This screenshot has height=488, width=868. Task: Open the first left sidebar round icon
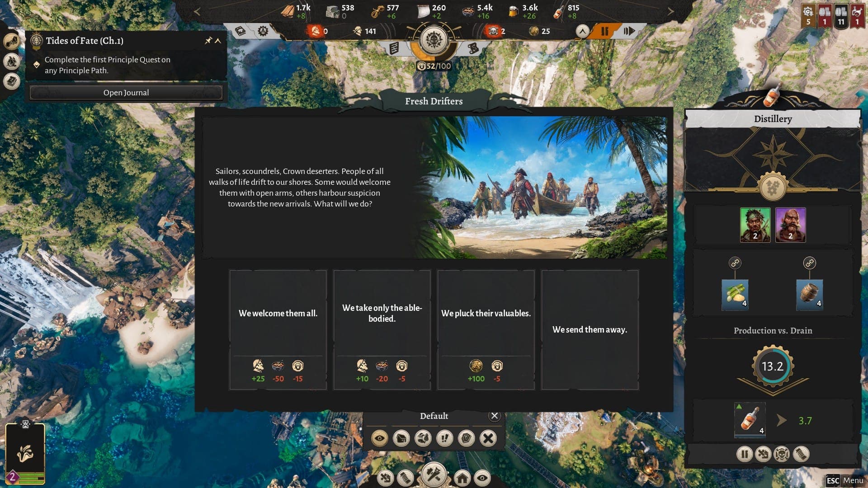point(12,41)
